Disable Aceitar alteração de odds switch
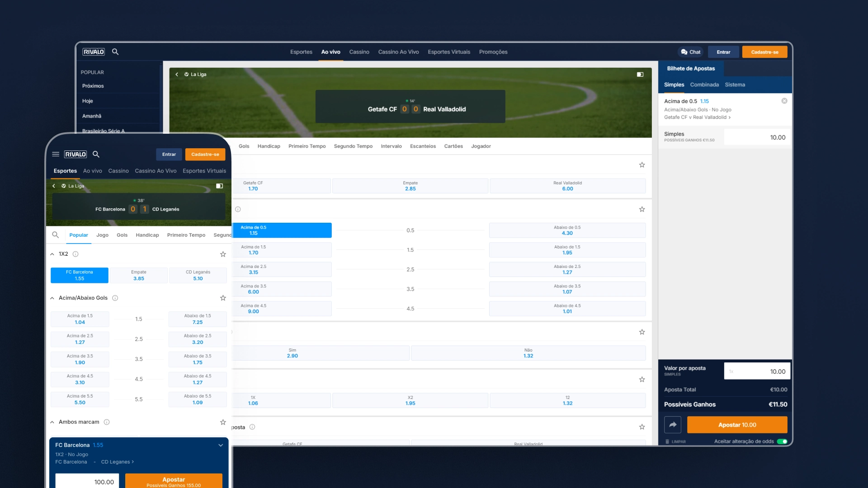The width and height of the screenshot is (868, 488). click(782, 441)
